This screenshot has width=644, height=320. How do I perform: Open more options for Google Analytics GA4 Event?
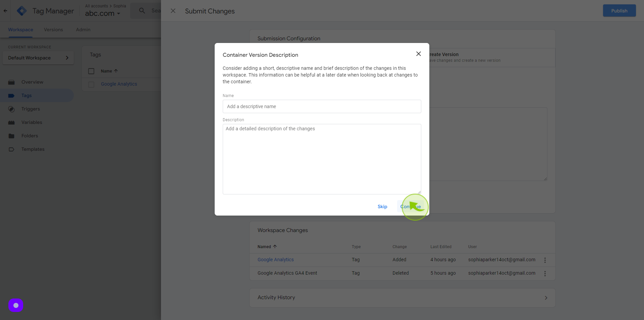pyautogui.click(x=545, y=274)
